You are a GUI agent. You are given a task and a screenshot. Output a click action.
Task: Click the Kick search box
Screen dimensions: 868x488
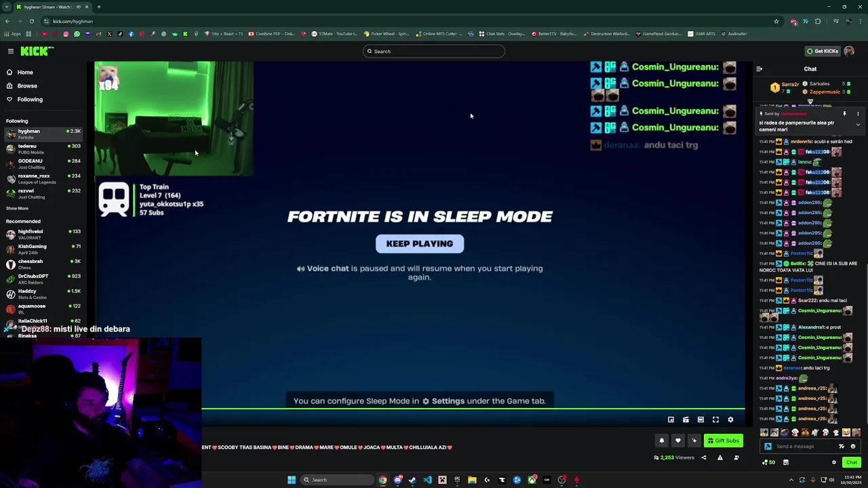coord(434,51)
